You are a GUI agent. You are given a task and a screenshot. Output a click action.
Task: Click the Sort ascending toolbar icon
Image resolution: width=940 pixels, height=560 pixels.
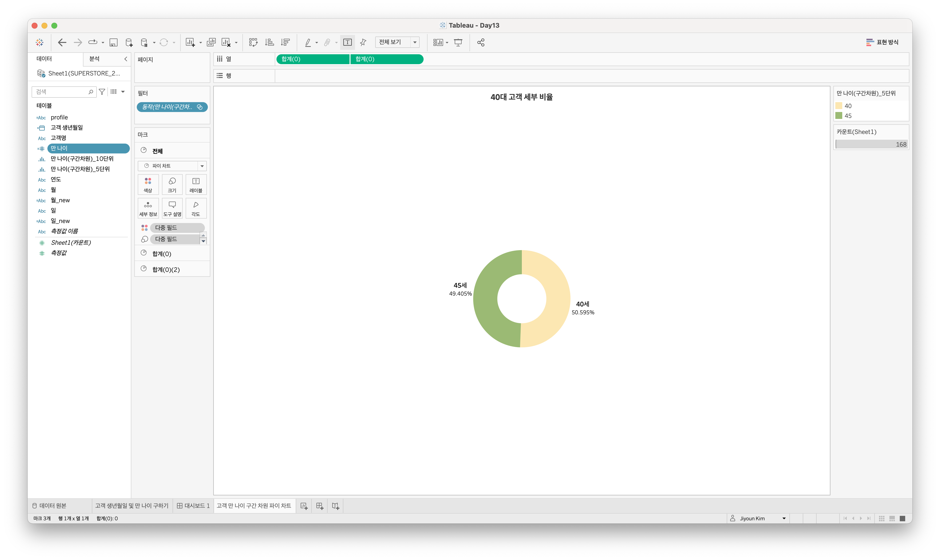coord(270,42)
